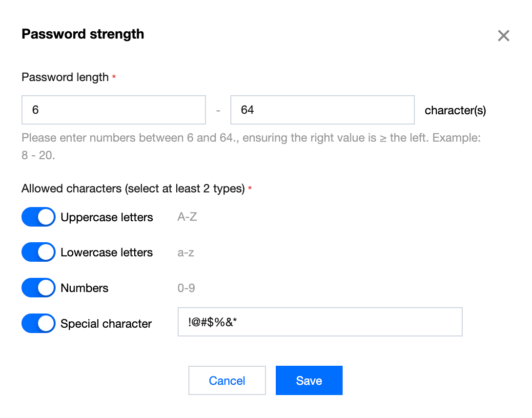Save the password strength settings

(x=309, y=380)
